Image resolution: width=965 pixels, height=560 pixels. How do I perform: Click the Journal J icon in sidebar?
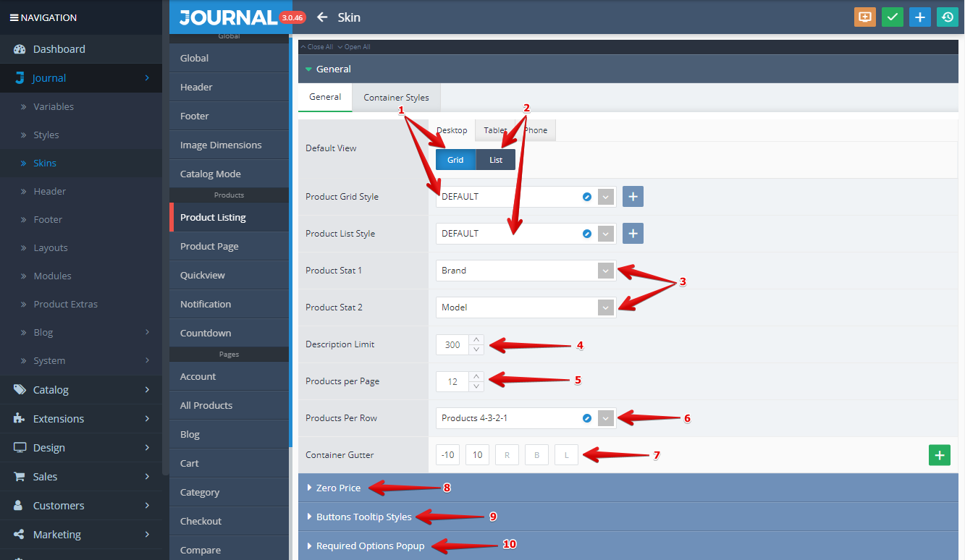coord(20,78)
